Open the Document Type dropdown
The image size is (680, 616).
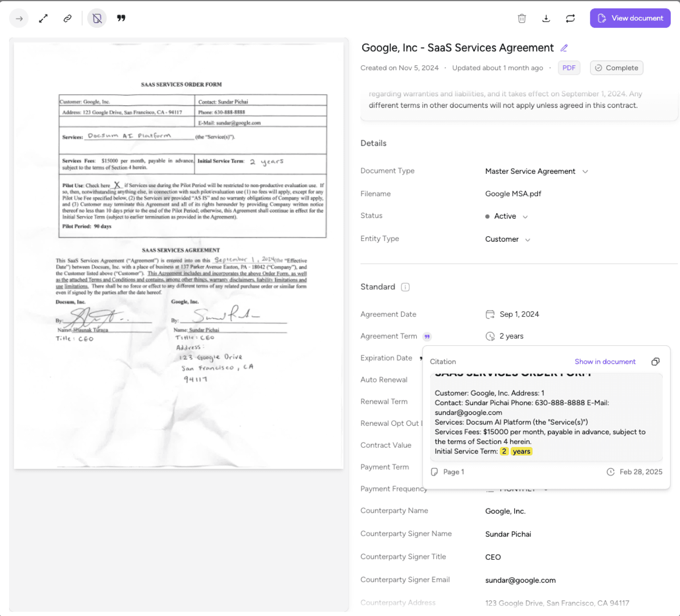pyautogui.click(x=536, y=171)
